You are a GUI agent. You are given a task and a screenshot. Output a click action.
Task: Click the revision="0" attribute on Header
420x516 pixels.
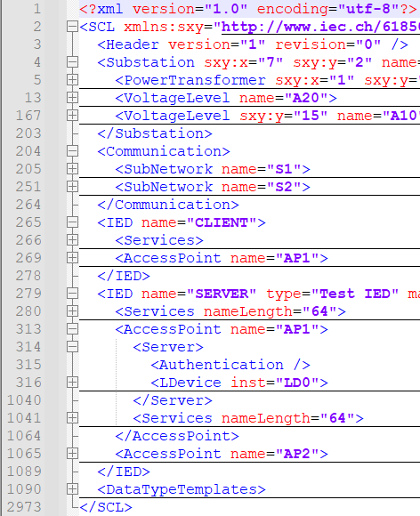(328, 44)
